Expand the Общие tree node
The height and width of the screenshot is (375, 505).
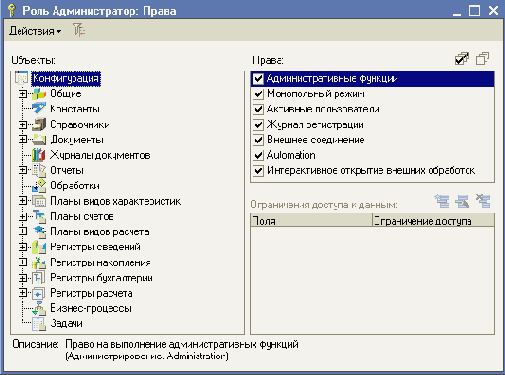point(23,94)
